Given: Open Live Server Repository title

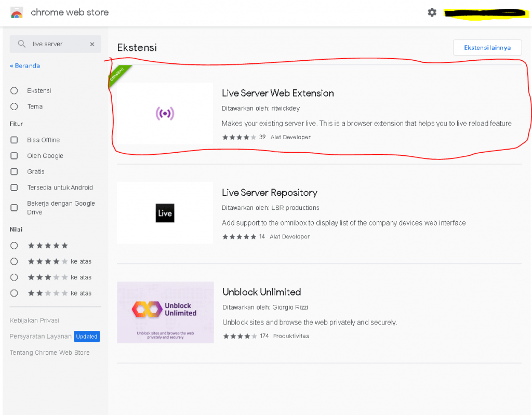Looking at the screenshot, I should click(x=270, y=193).
